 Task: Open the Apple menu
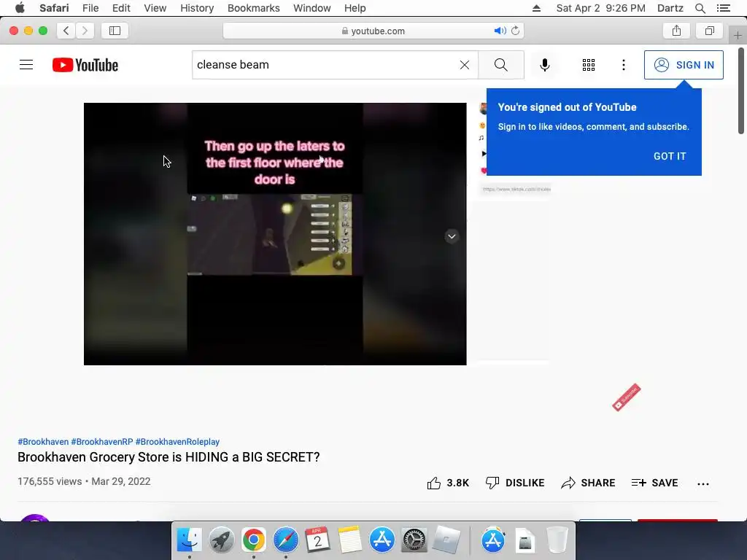20,8
